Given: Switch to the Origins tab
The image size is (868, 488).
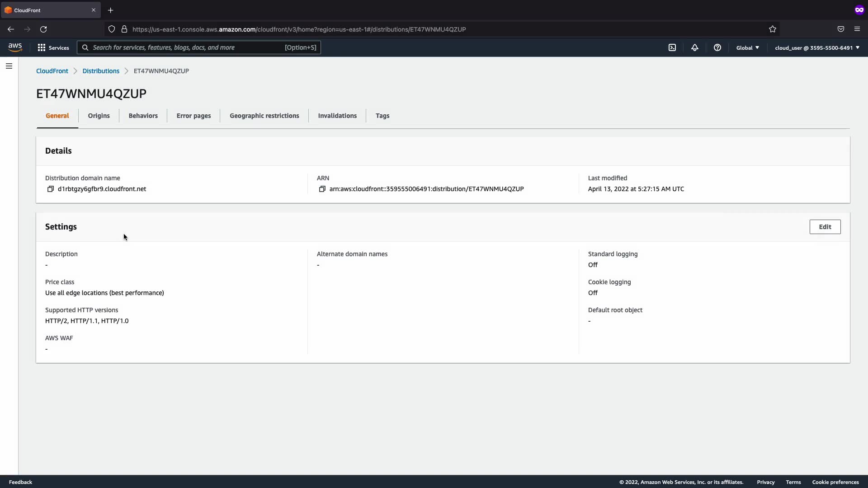Looking at the screenshot, I should pos(99,116).
